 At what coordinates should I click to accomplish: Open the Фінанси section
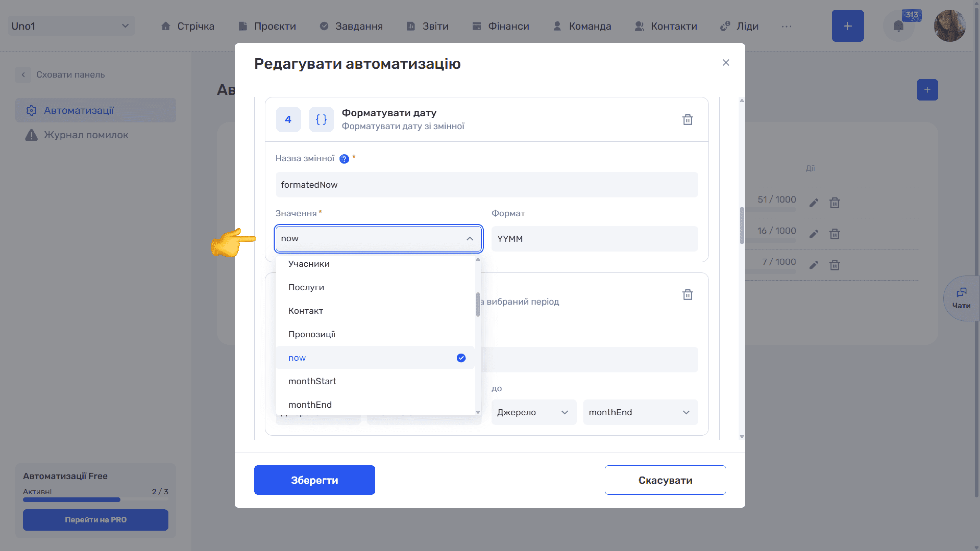500,26
